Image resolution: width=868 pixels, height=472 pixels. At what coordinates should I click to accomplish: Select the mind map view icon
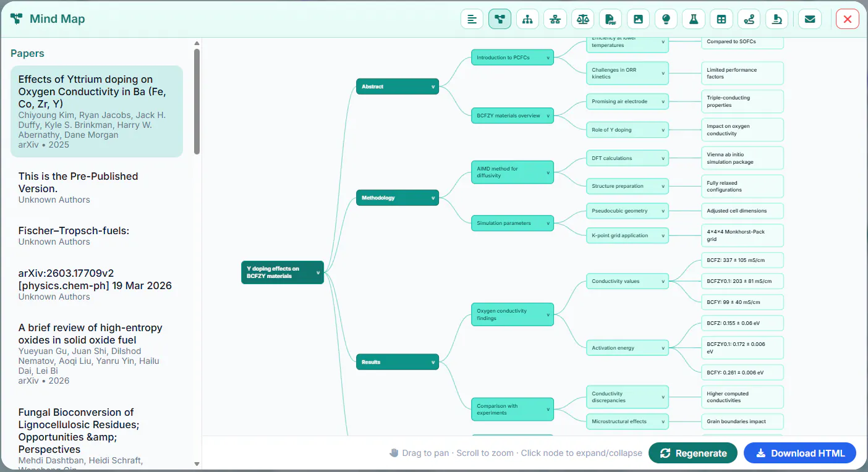tap(500, 19)
